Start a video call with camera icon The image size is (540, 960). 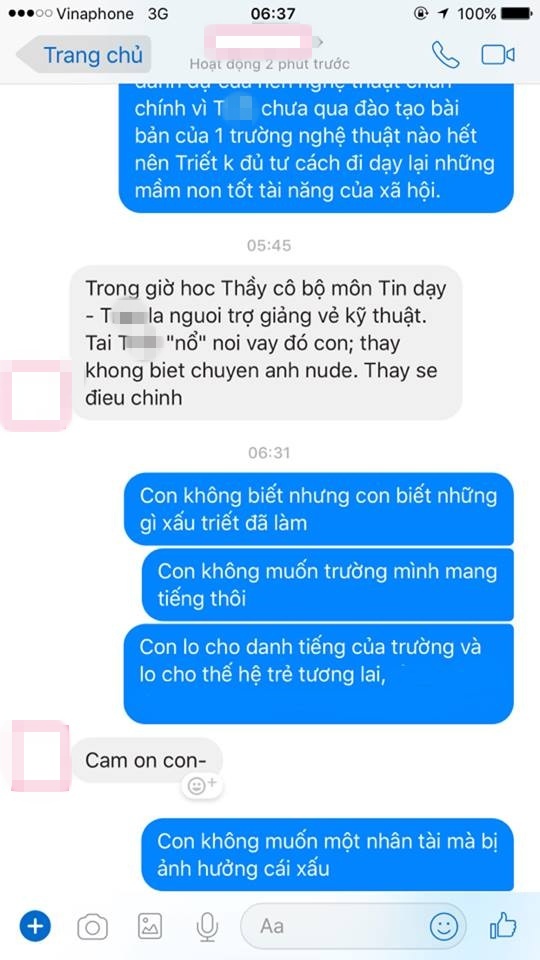[x=497, y=55]
